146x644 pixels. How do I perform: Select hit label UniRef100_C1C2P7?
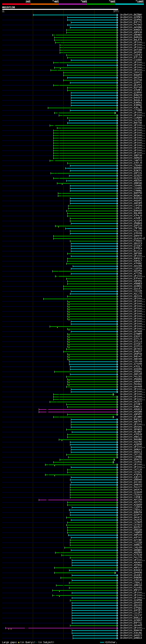[x=131, y=613]
